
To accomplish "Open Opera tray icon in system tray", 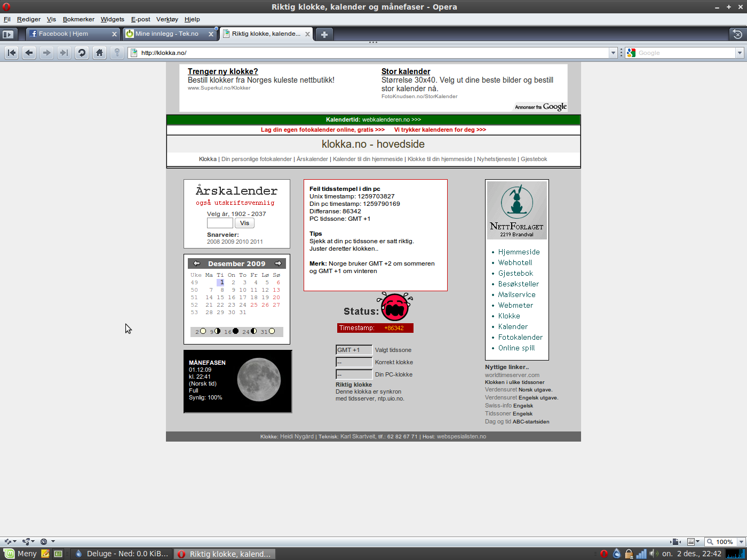I will [604, 554].
